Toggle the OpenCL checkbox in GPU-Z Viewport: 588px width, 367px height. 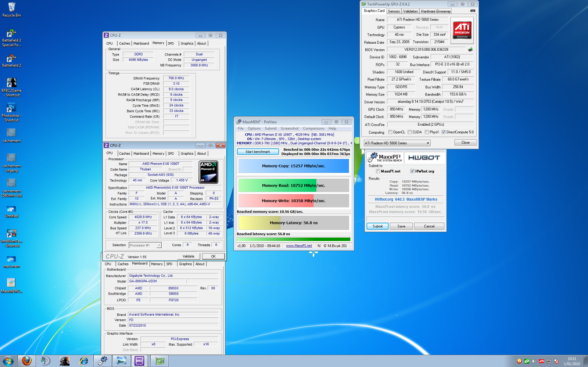click(390, 132)
